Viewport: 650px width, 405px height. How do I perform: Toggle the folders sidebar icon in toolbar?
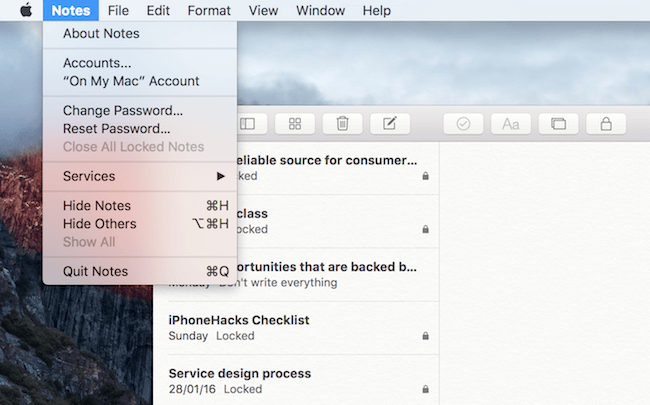point(248,124)
